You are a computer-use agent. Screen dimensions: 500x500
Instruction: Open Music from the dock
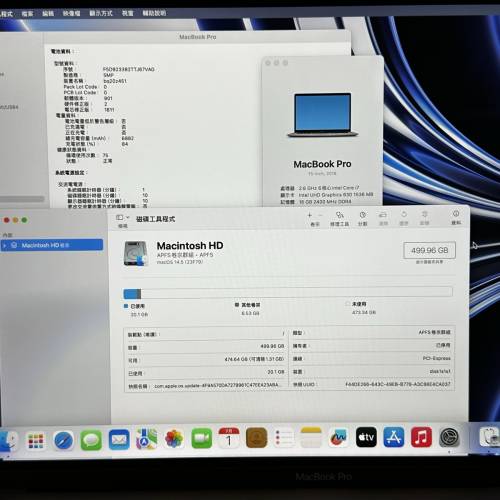pyautogui.click(x=421, y=437)
